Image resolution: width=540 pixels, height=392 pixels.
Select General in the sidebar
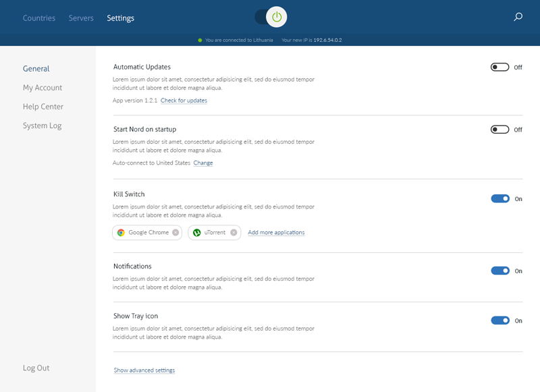[x=36, y=69]
